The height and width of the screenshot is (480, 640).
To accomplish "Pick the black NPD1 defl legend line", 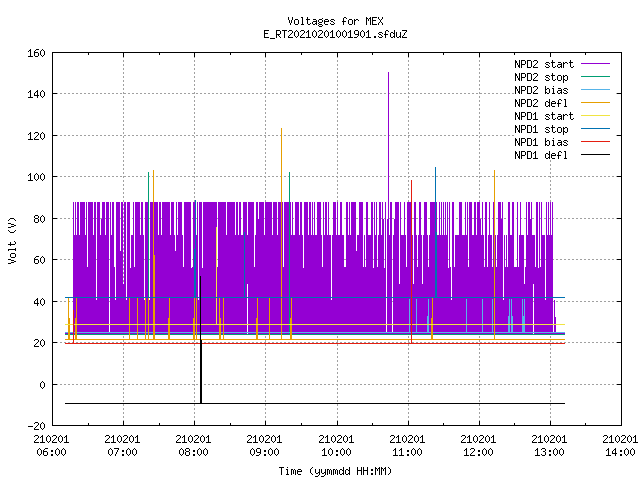I will click(595, 155).
